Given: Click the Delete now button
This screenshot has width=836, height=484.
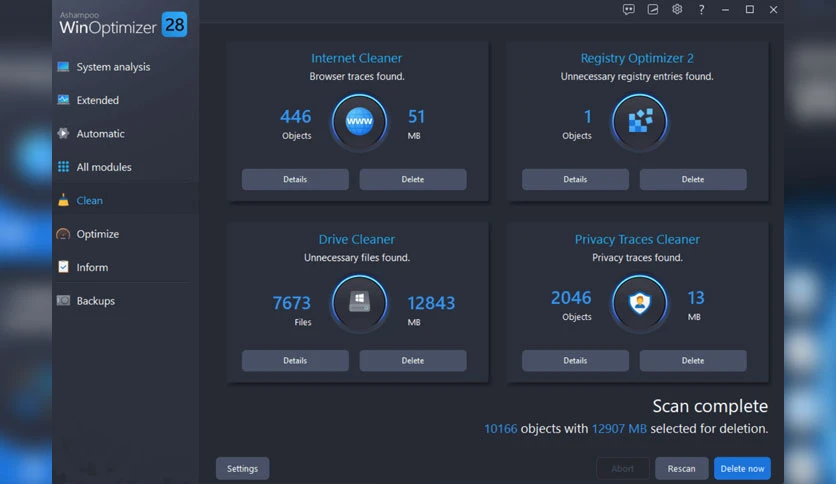Looking at the screenshot, I should click(x=742, y=469).
